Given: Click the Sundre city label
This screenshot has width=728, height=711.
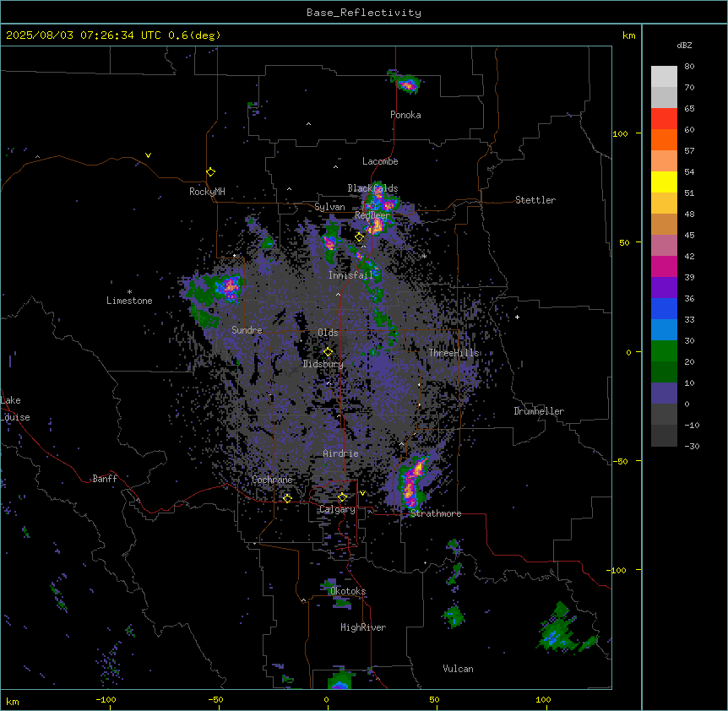Looking at the screenshot, I should tap(247, 330).
